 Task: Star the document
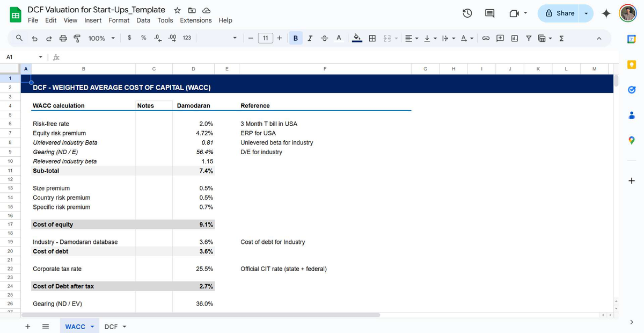pos(178,10)
